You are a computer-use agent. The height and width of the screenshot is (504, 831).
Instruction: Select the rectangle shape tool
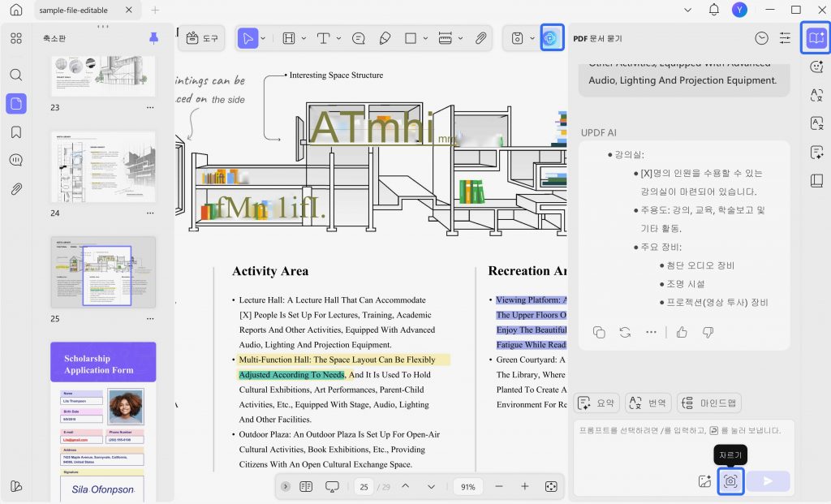411,38
